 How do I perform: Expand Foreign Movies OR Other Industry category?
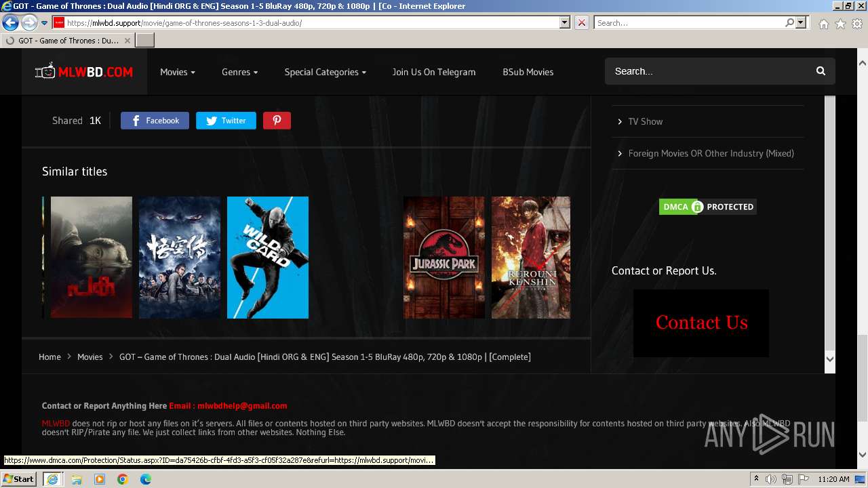[711, 153]
